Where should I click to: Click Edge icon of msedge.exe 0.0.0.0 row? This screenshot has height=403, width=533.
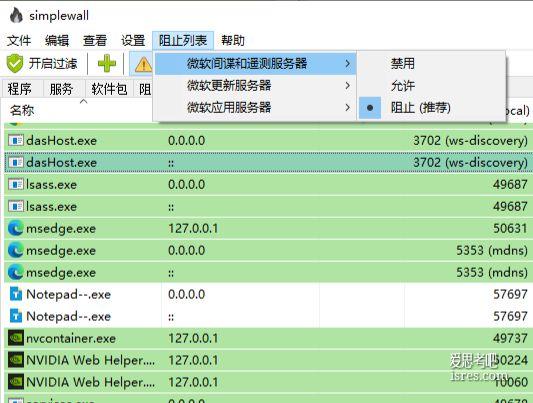(16, 250)
